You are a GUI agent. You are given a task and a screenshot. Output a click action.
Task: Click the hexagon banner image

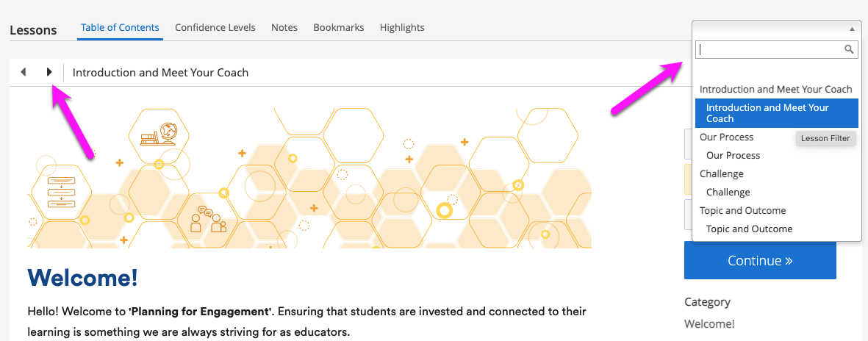coord(309,178)
